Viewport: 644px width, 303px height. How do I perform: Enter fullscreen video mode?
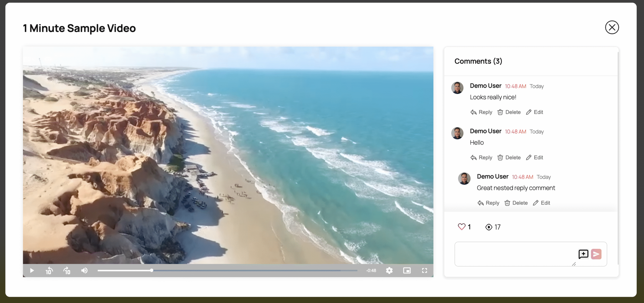[x=424, y=271]
